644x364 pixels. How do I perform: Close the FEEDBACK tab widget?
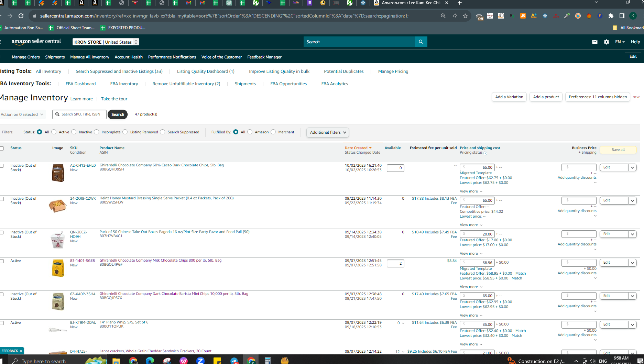[x=21, y=351]
